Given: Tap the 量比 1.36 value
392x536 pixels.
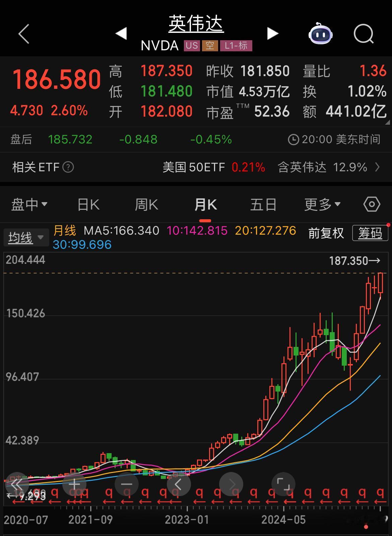Looking at the screenshot, I should (x=373, y=71).
